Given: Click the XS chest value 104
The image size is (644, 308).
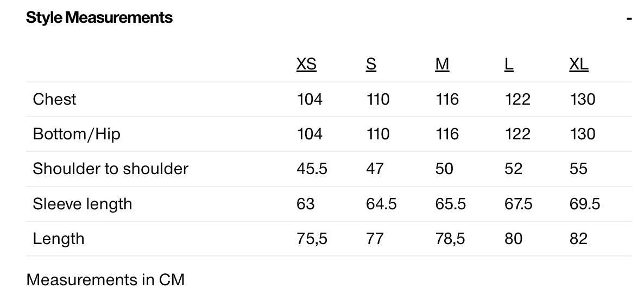Looking at the screenshot, I should (310, 99).
